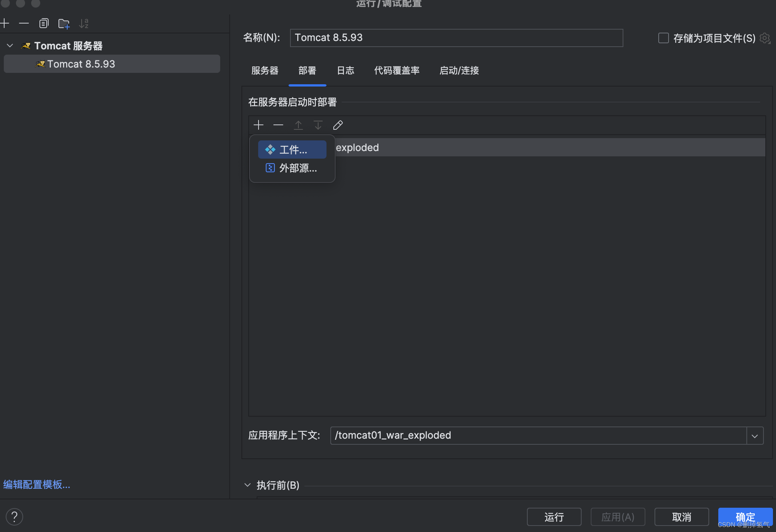Move deployment item down
The width and height of the screenshot is (776, 532).
[x=318, y=125]
